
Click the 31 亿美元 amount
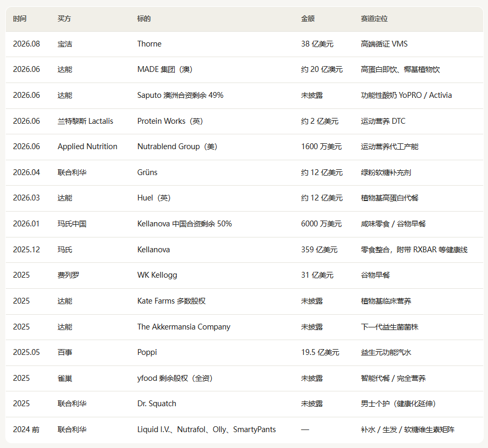tap(317, 275)
